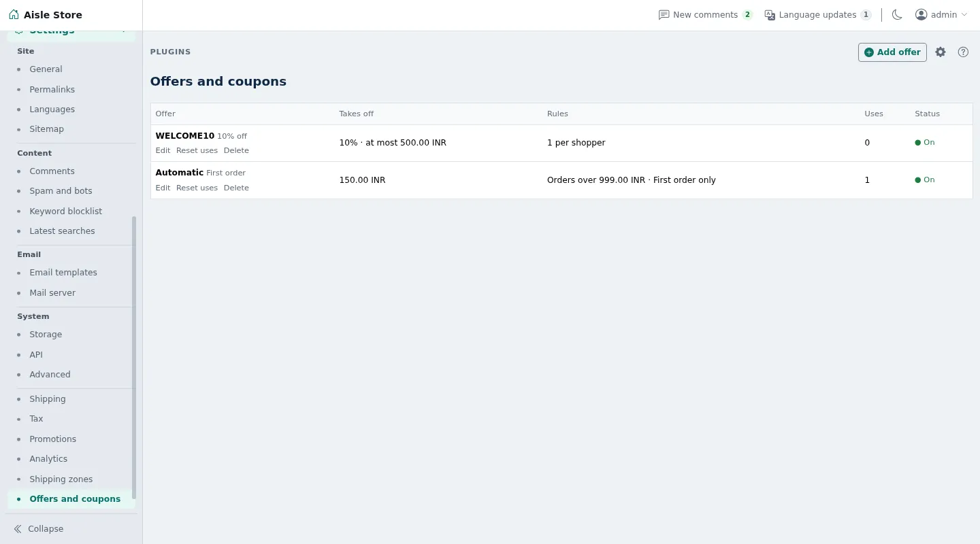Open Analytics plugin
Screen dimensions: 980x544
click(x=48, y=459)
